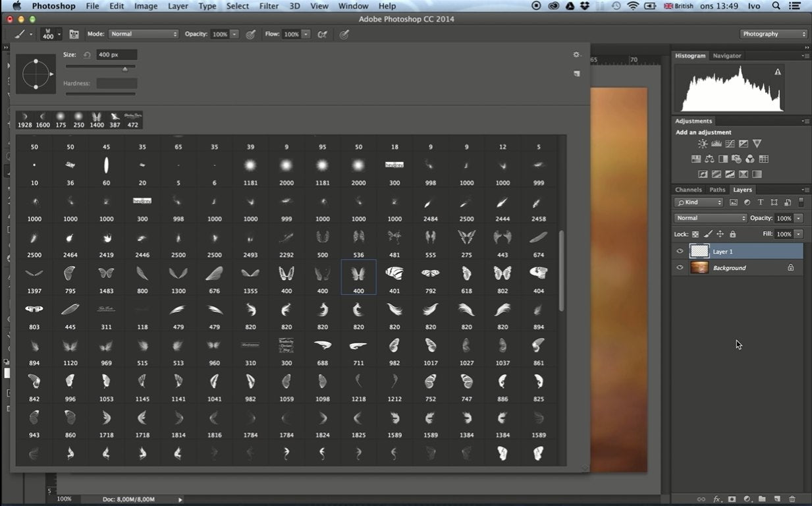Open the brush Mode dropdown
This screenshot has width=812, height=506.
point(142,34)
